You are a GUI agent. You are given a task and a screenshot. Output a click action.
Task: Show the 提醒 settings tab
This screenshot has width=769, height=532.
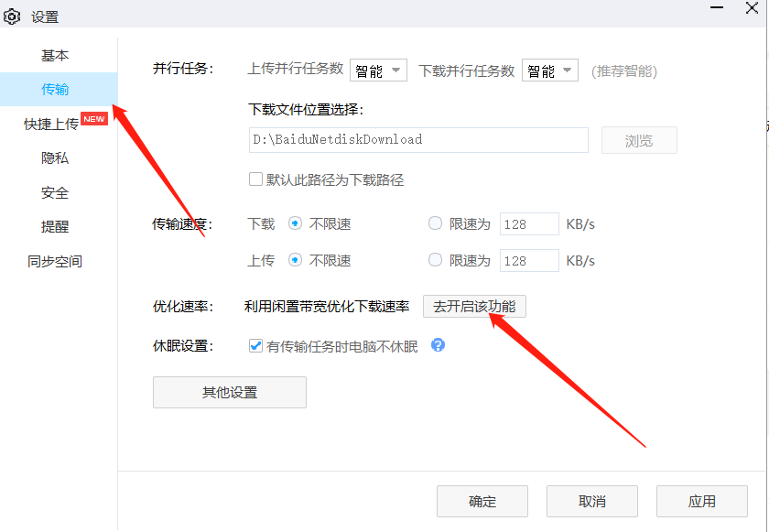(55, 226)
